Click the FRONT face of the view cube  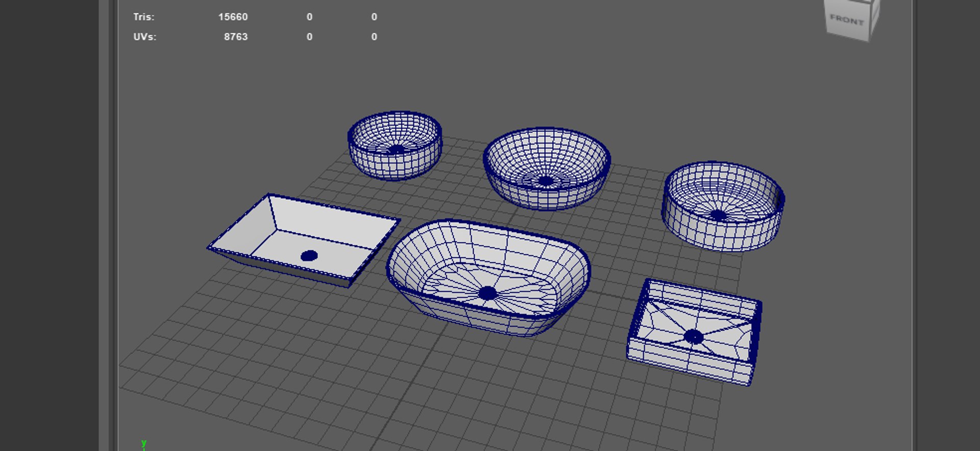(x=847, y=20)
